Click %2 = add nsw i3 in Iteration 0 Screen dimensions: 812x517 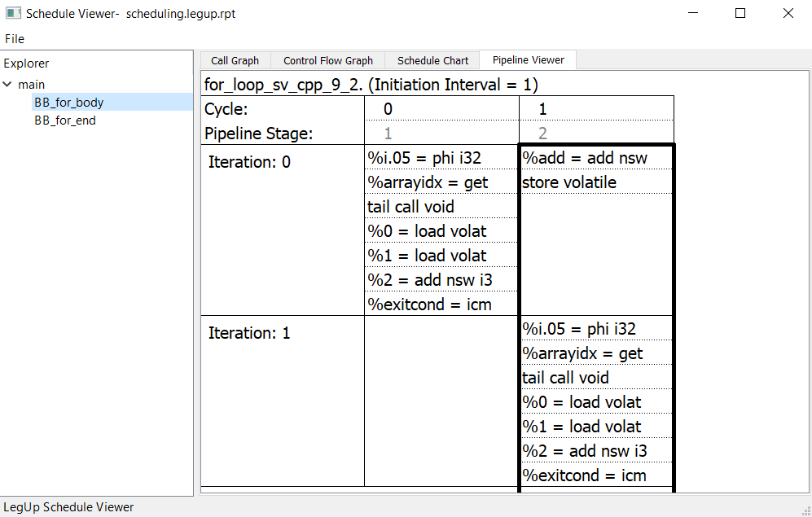441,279
